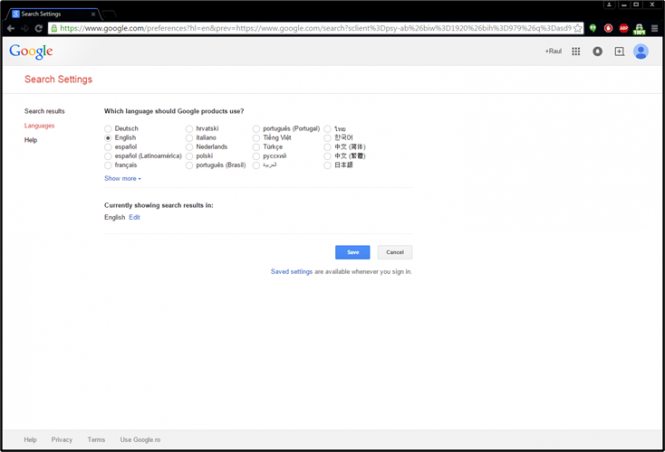Open the Adblock Plus extension icon
Viewport: 665px width, 452px height.
(x=623, y=28)
